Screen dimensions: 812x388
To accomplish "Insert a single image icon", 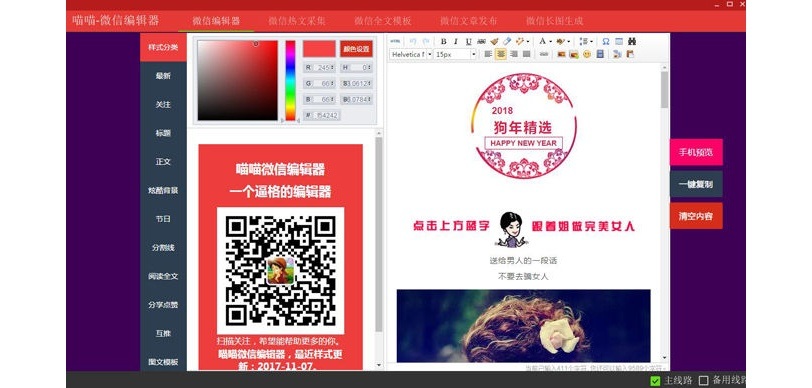I will point(561,54).
